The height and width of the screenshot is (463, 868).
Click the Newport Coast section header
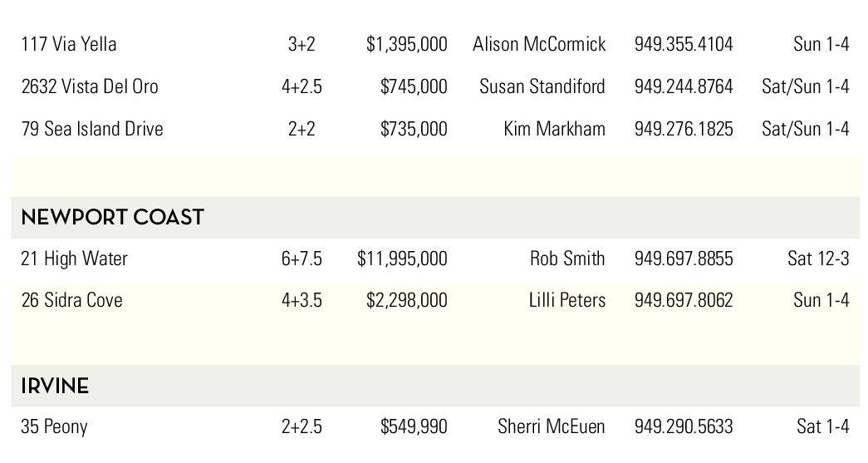pos(112,218)
